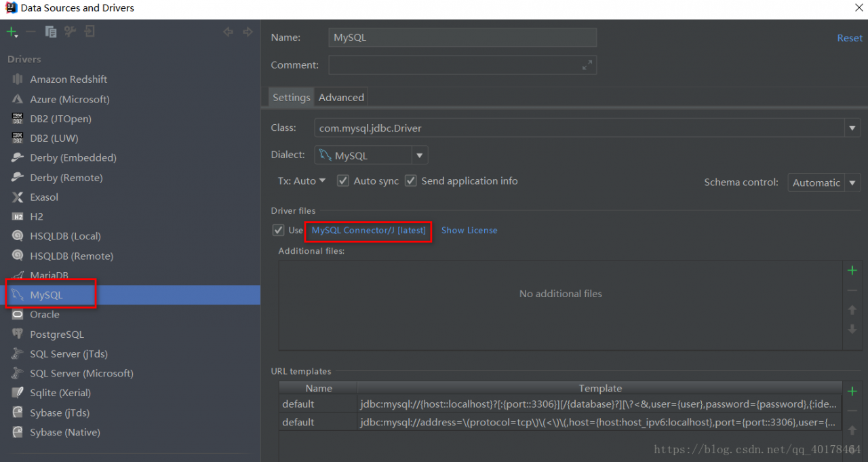Go back using the left arrow icon
868x462 pixels.
(x=229, y=32)
